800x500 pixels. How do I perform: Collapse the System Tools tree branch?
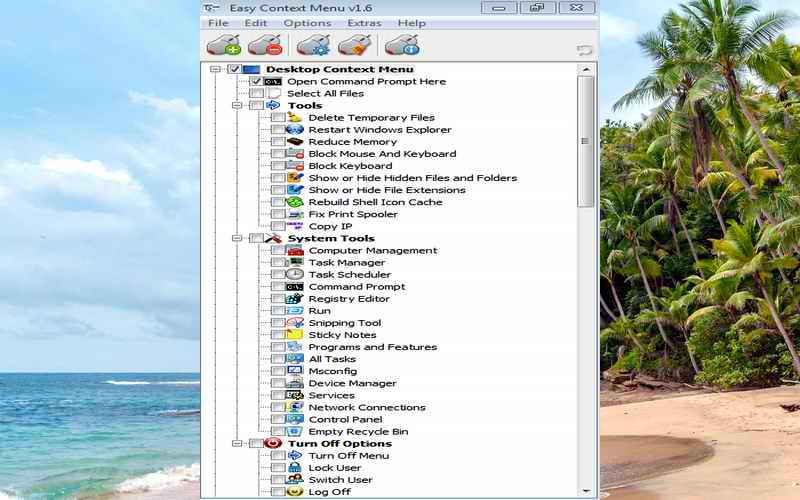[x=237, y=238]
